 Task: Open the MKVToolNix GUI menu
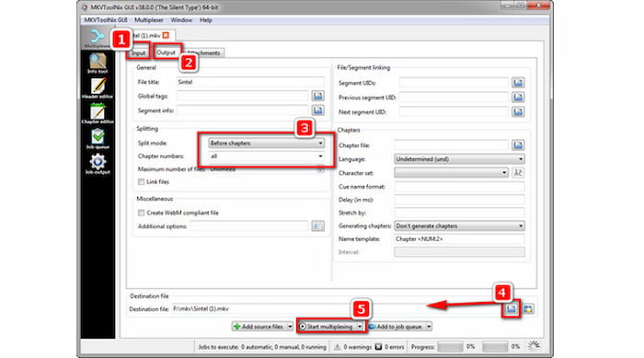pos(106,19)
